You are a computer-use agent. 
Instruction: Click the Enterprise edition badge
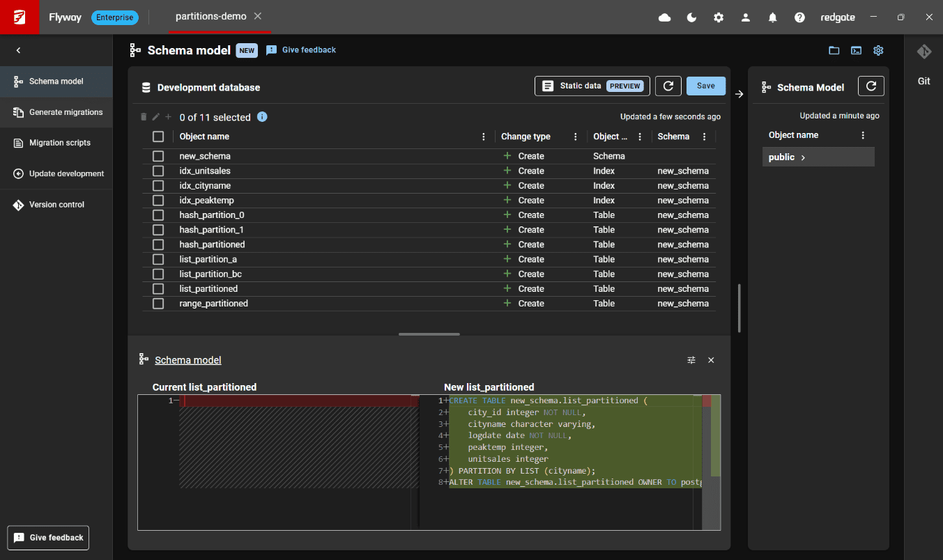(x=115, y=17)
